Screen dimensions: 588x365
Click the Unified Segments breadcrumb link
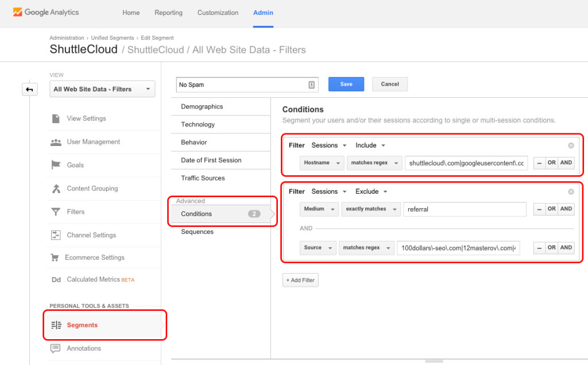[x=113, y=38]
